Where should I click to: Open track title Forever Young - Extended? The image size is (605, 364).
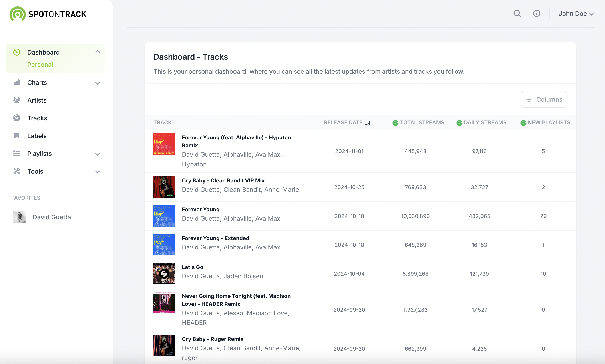tap(215, 238)
